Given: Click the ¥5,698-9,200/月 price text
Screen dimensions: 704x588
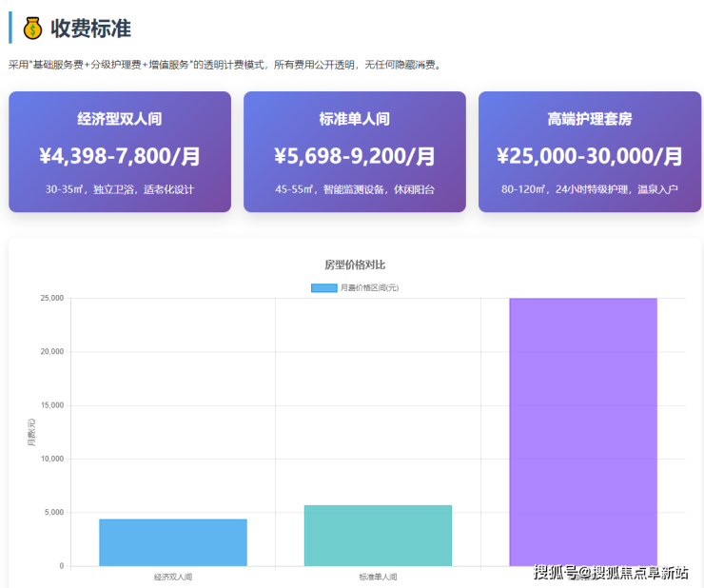Looking at the screenshot, I should [354, 156].
